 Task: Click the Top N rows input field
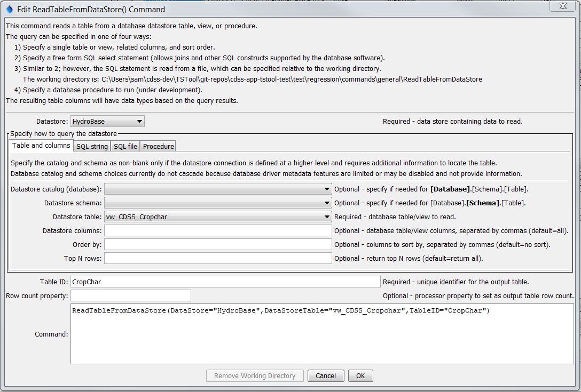pyautogui.click(x=214, y=258)
